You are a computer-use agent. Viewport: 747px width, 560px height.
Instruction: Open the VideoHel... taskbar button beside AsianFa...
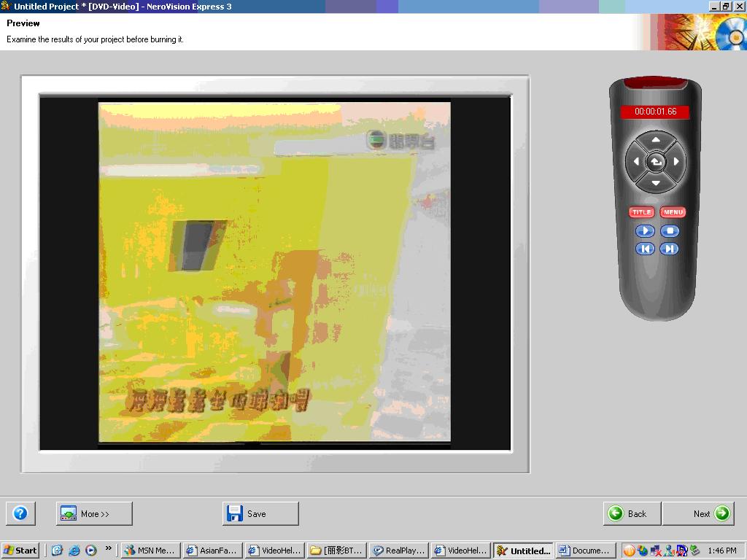pyautogui.click(x=275, y=551)
